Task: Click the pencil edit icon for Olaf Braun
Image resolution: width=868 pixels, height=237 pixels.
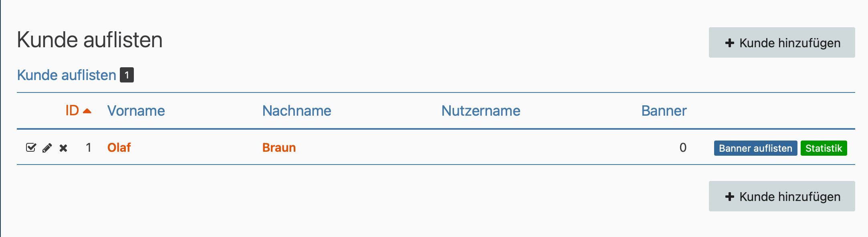Action: [x=47, y=148]
